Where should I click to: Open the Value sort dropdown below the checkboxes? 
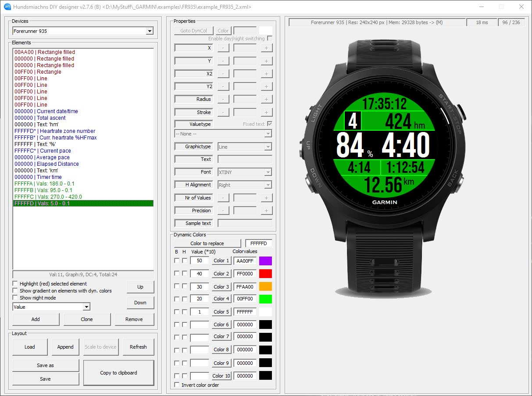86,306
